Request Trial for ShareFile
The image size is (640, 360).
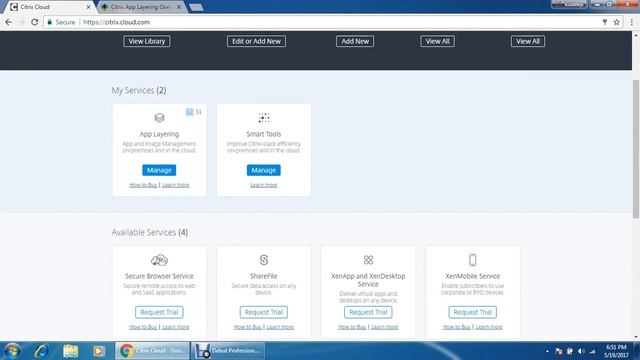pyautogui.click(x=264, y=312)
